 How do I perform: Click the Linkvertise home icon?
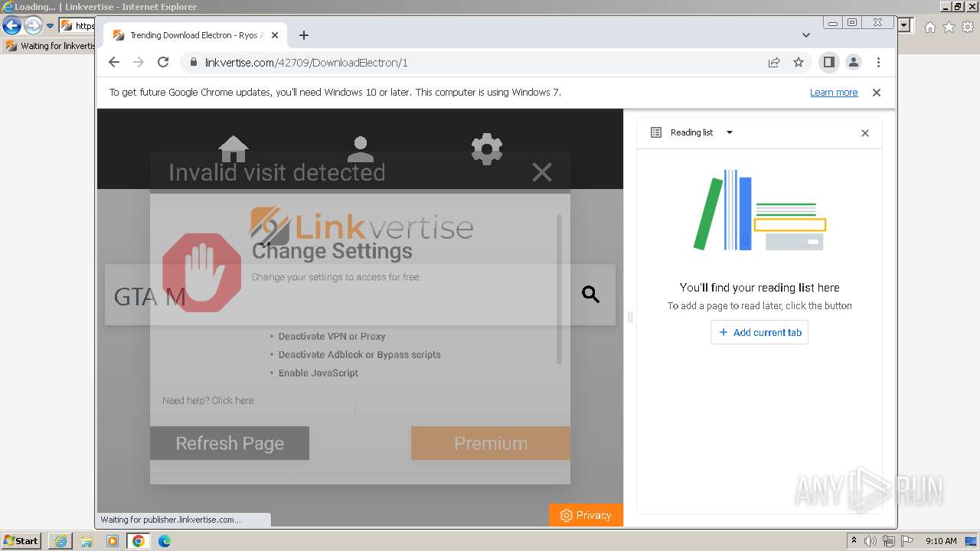[234, 148]
